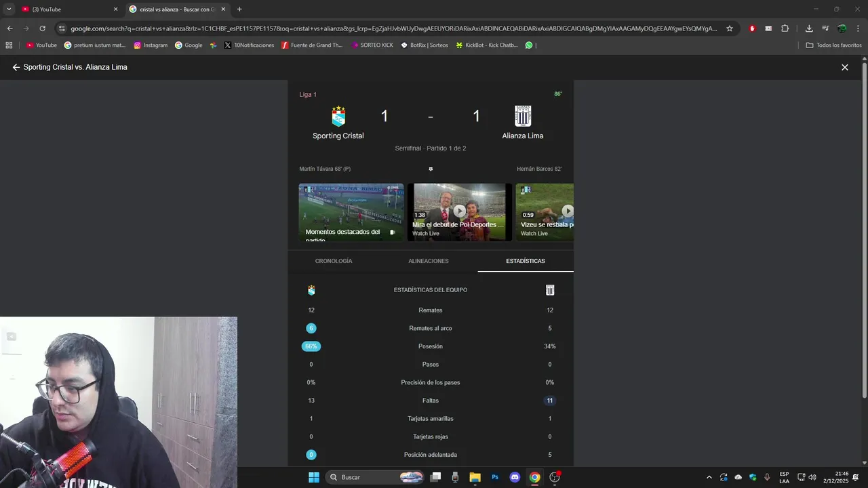The height and width of the screenshot is (488, 868).
Task: Click Alianza Lima crest in statistics header
Action: click(550, 290)
